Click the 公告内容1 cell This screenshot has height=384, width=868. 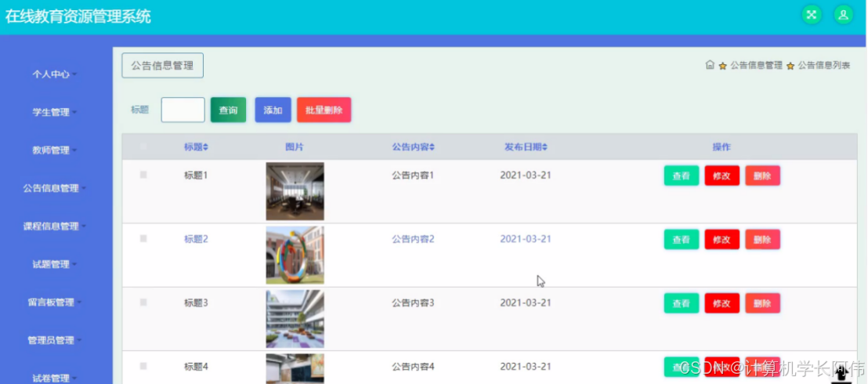pyautogui.click(x=413, y=175)
